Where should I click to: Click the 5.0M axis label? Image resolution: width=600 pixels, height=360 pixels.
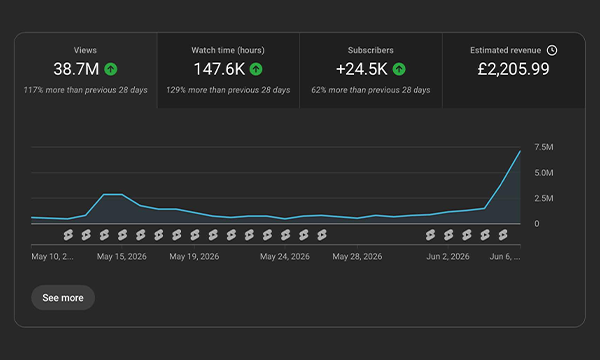tap(544, 173)
